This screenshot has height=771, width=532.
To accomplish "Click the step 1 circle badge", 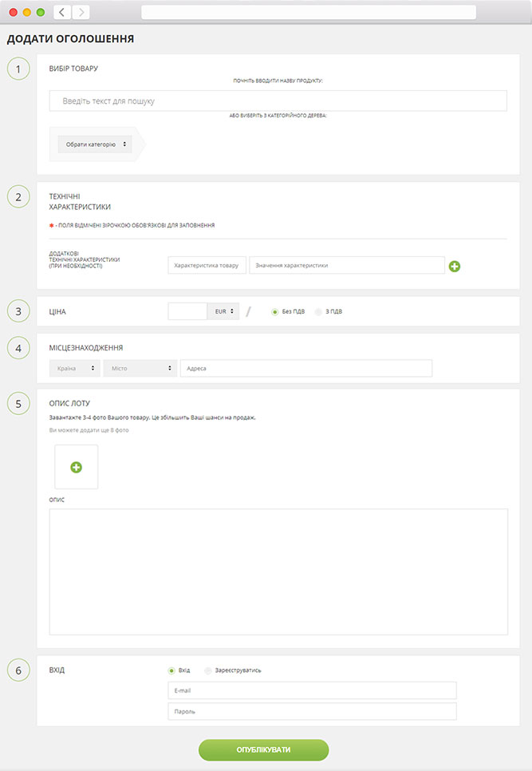I will (x=19, y=69).
